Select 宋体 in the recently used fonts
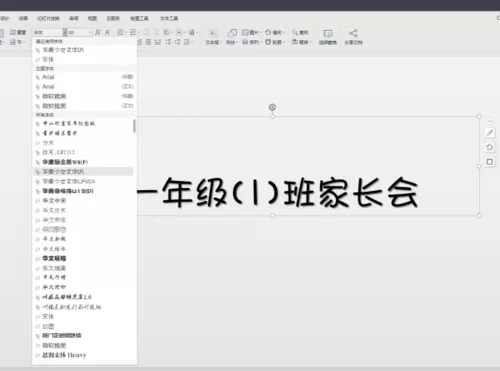This screenshot has width=500, height=371. [x=84, y=59]
